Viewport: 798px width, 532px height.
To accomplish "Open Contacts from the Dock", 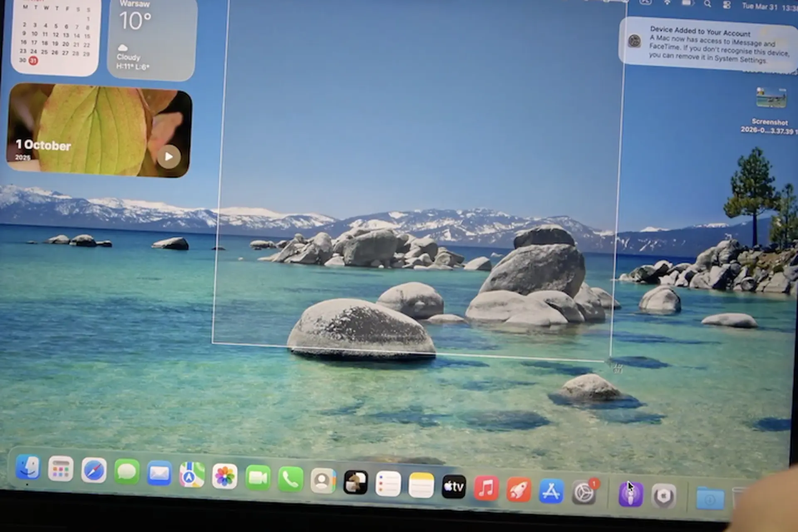I will pyautogui.click(x=323, y=481).
